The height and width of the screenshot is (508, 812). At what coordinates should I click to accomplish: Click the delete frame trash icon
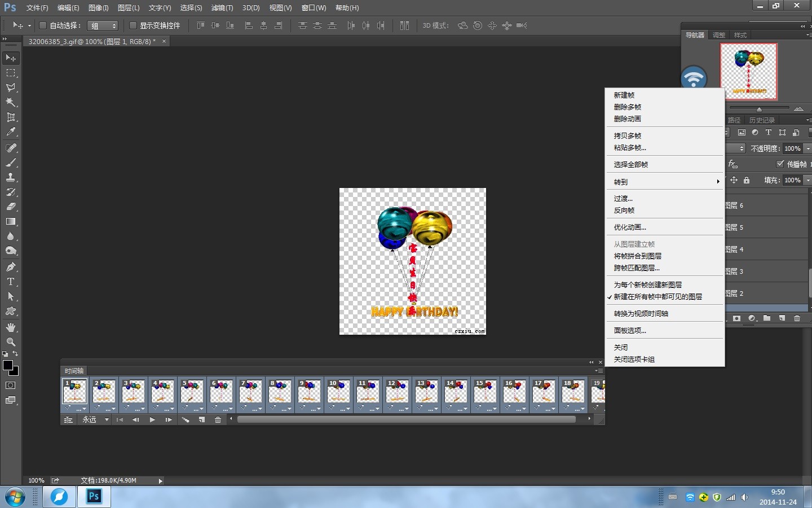pyautogui.click(x=218, y=420)
